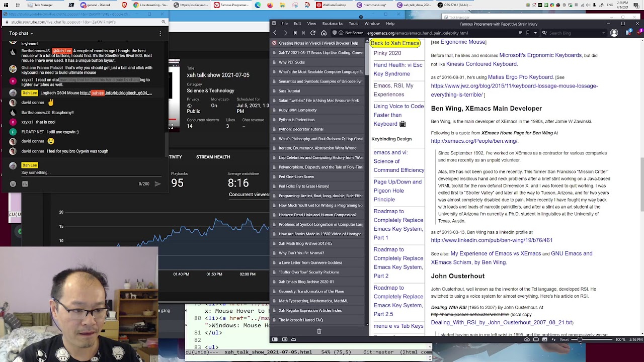Follow 'Kinesis Contoured Keyboard' link
This screenshot has width=644, height=362.
481,64
